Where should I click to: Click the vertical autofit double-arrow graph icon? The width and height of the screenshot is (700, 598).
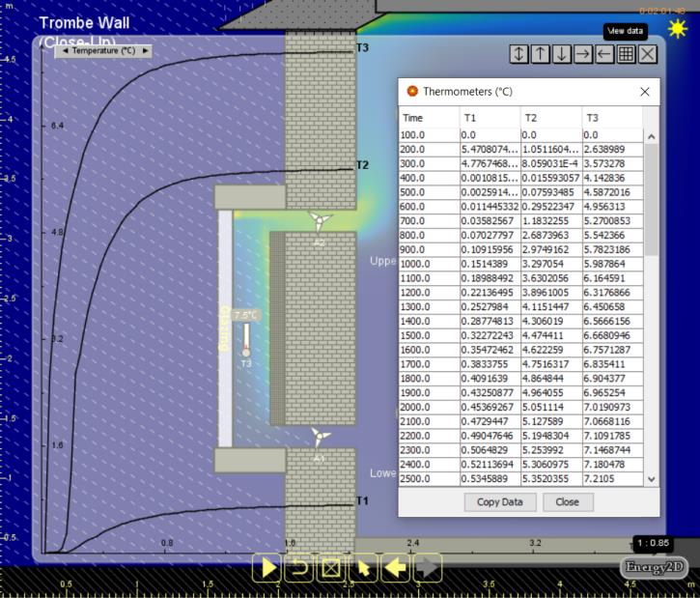coord(519,55)
